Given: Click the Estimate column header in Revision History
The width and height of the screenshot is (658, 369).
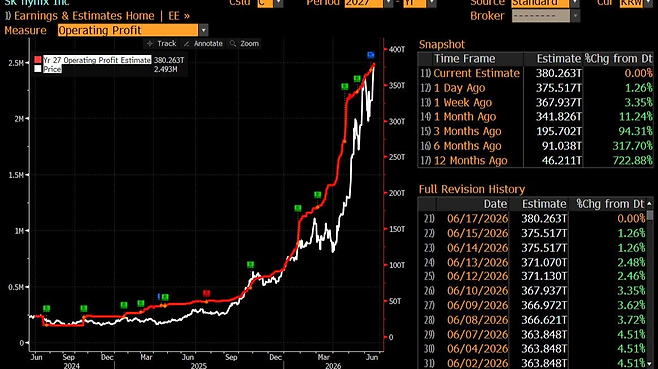Looking at the screenshot, I should coord(544,204).
